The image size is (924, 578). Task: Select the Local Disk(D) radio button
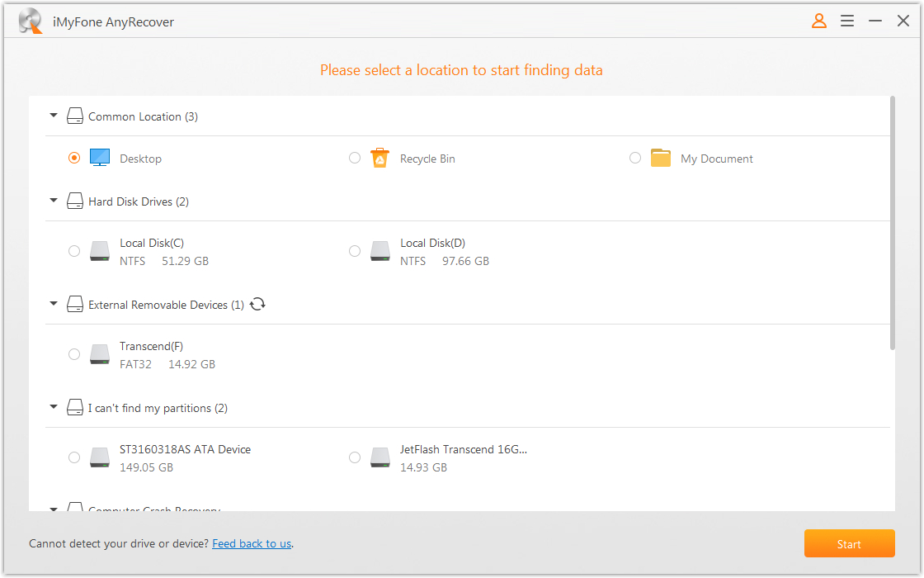point(355,251)
